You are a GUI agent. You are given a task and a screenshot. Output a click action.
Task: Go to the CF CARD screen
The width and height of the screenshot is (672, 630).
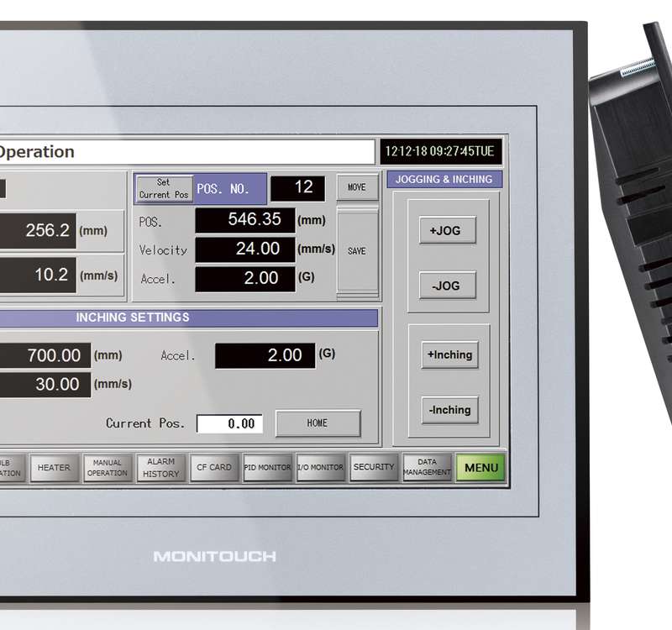[214, 468]
